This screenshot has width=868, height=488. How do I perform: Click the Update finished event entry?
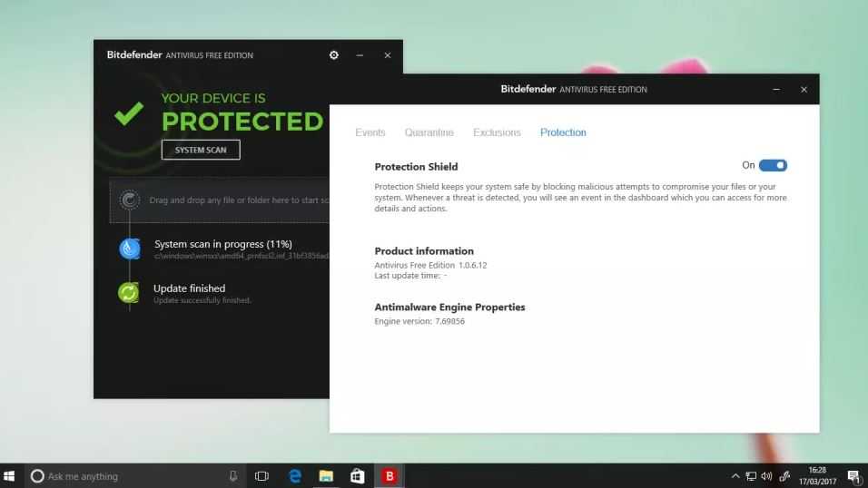coord(190,288)
